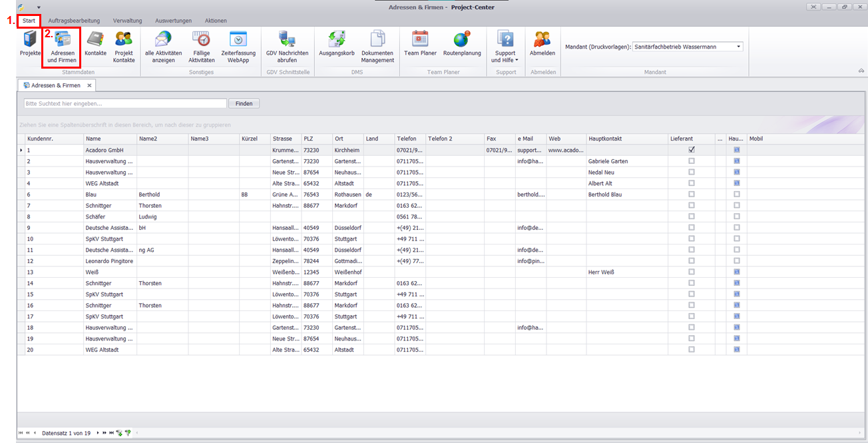The width and height of the screenshot is (868, 443).
Task: Click the Finden button
Action: pyautogui.click(x=244, y=104)
